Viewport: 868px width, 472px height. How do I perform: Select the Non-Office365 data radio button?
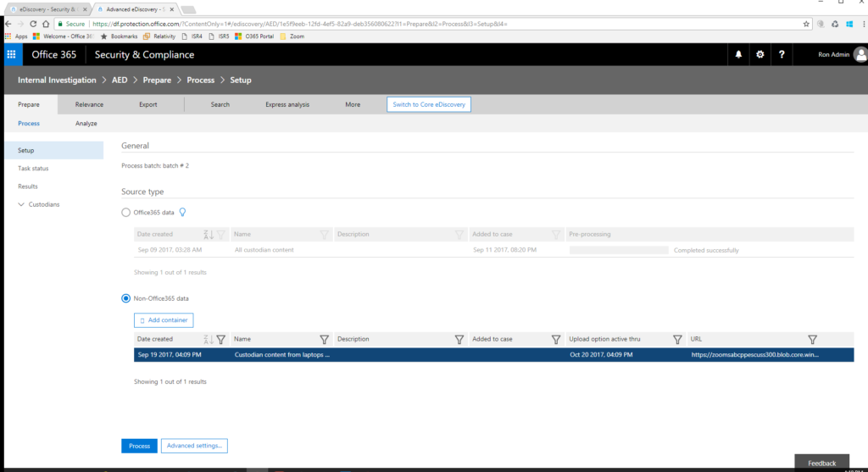126,298
